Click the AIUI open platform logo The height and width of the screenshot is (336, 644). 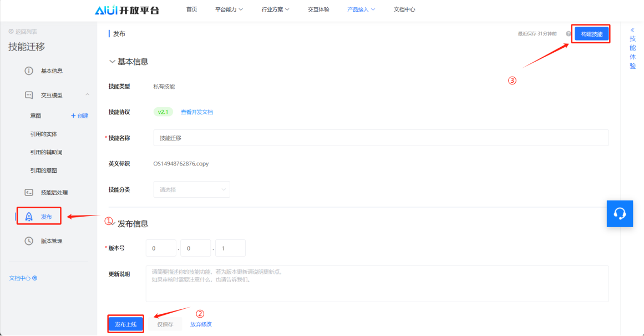click(x=126, y=9)
